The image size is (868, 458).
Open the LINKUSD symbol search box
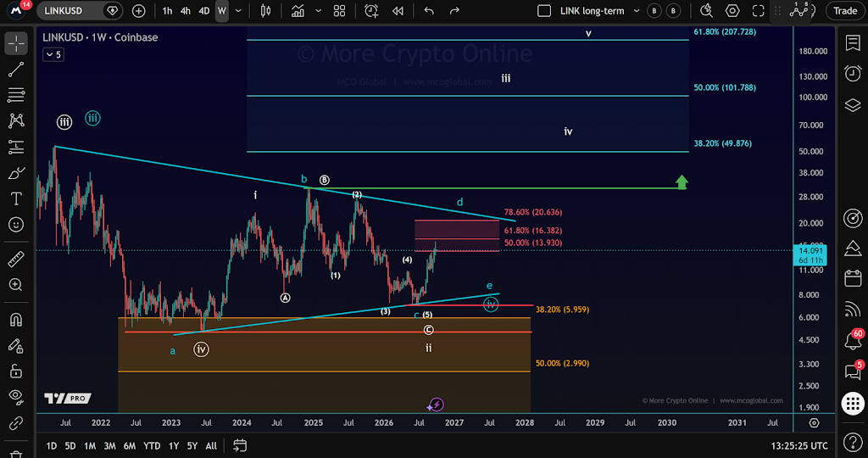[81, 10]
